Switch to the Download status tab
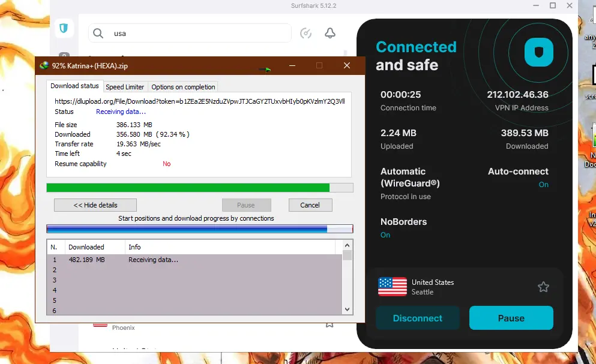Viewport: 596px width, 364px height. [x=74, y=86]
